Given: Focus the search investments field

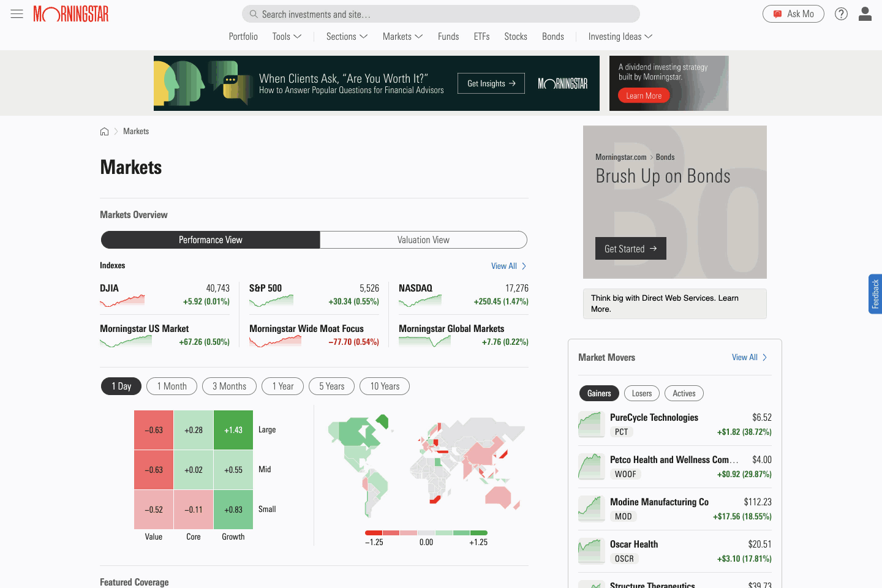Looking at the screenshot, I should [x=441, y=14].
